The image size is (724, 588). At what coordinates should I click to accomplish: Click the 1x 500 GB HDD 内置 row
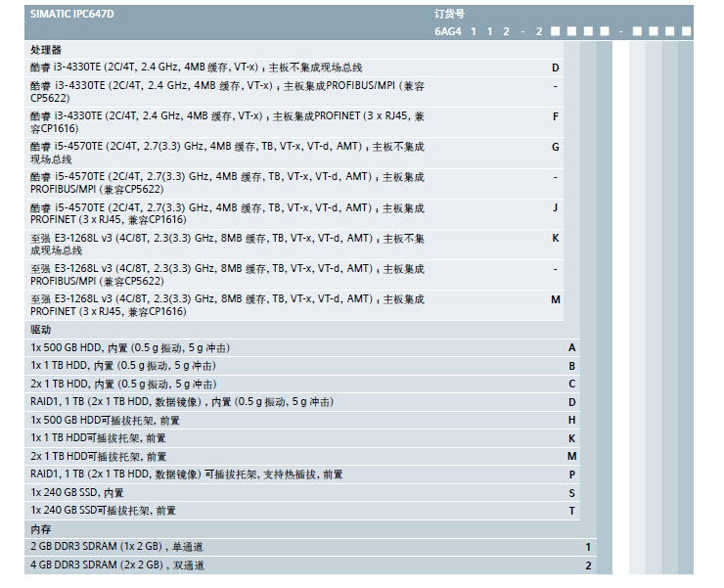pyautogui.click(x=130, y=348)
